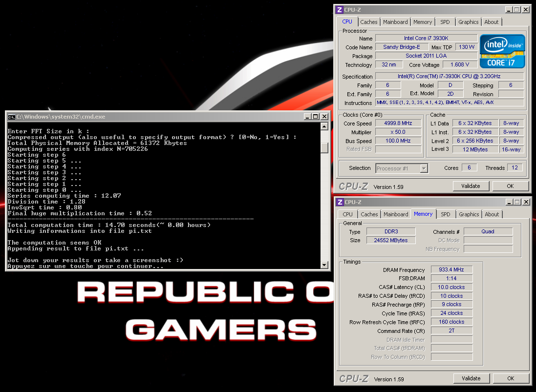Image resolution: width=536 pixels, height=392 pixels.
Task: Click the package value 'Socket 2011 LGA'
Action: (426, 56)
